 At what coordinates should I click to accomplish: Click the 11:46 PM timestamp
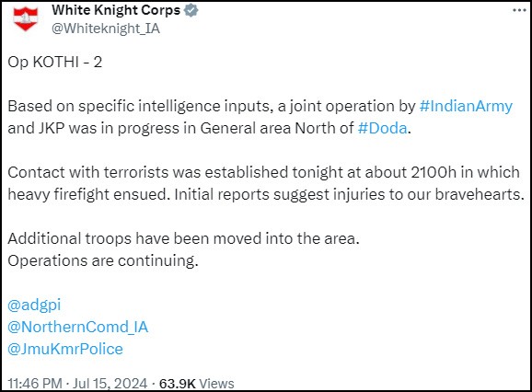tap(35, 384)
